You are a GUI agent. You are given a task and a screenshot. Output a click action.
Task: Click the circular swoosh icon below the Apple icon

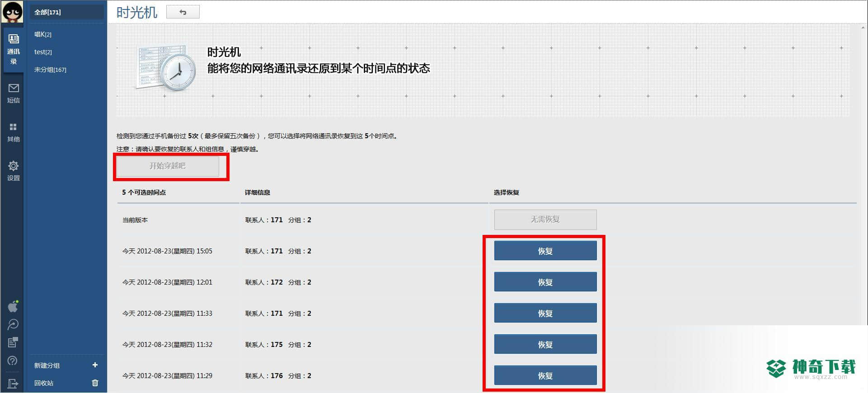13,324
